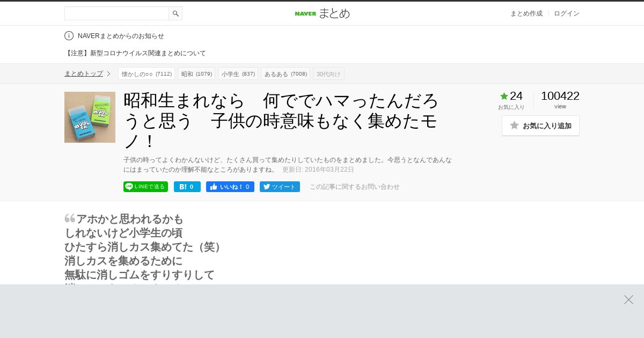
Task: Click the 100422 view count
Action: click(x=560, y=96)
